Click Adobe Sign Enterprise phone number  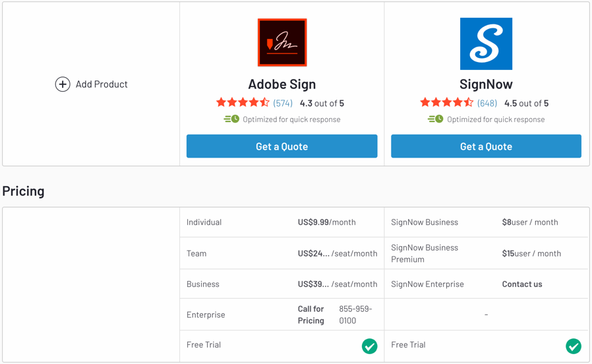(356, 315)
